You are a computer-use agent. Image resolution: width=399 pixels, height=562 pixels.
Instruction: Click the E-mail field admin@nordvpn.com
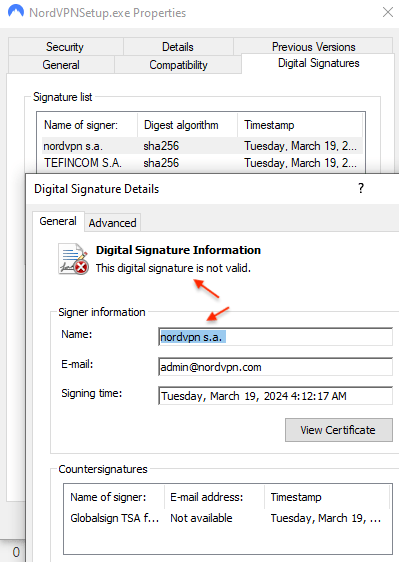(x=275, y=367)
